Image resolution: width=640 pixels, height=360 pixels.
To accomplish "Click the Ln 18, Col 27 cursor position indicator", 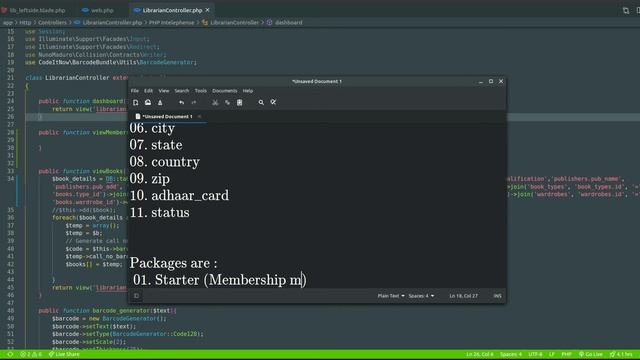I will 463,296.
